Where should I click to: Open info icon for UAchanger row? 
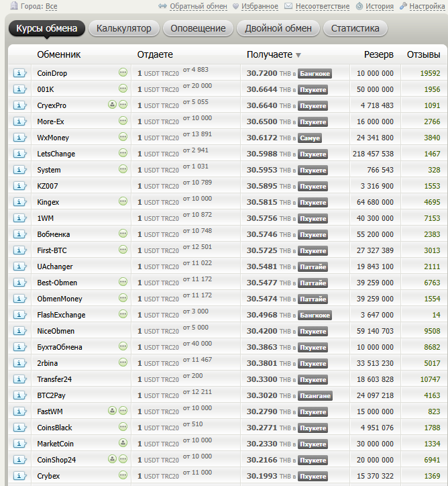(20, 266)
